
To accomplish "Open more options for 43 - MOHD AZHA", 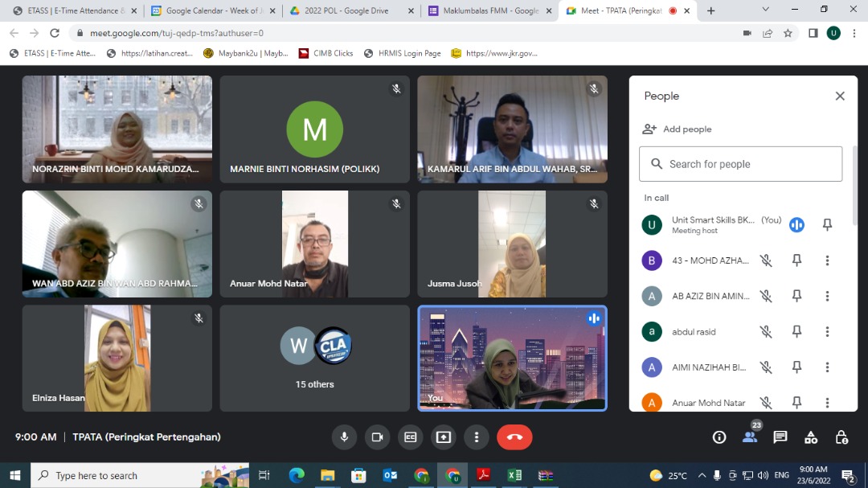I will point(827,260).
